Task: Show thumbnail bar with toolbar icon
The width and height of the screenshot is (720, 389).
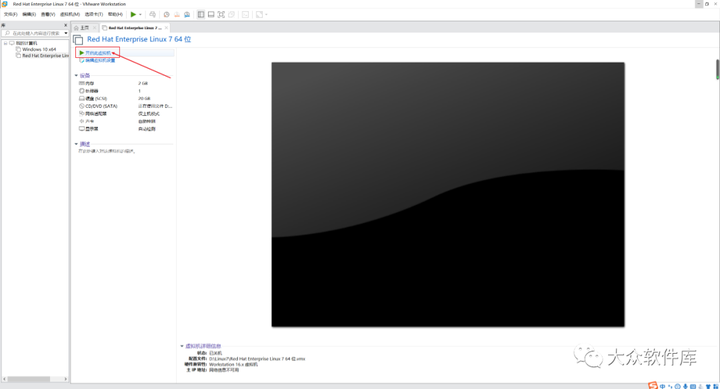Action: click(211, 15)
